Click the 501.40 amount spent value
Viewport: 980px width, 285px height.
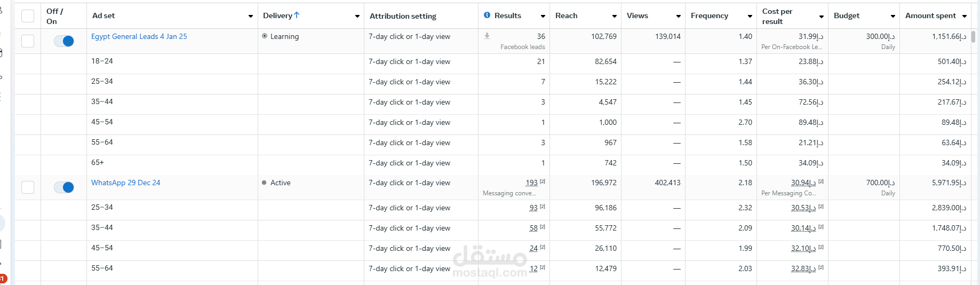952,61
